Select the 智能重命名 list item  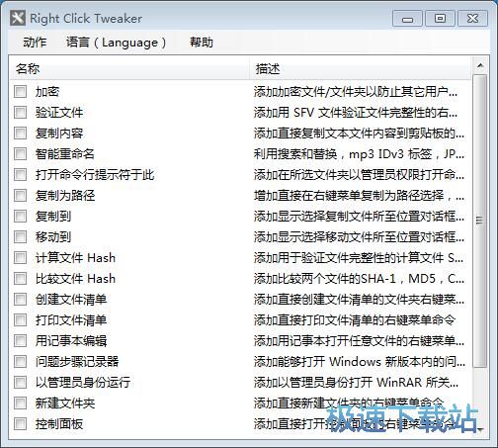(x=65, y=154)
